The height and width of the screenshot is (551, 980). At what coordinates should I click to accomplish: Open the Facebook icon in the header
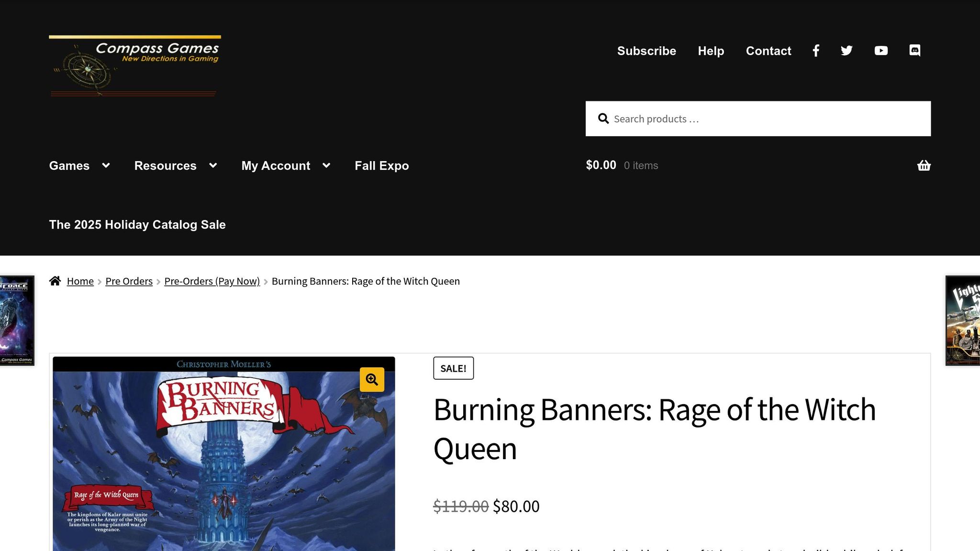click(816, 50)
